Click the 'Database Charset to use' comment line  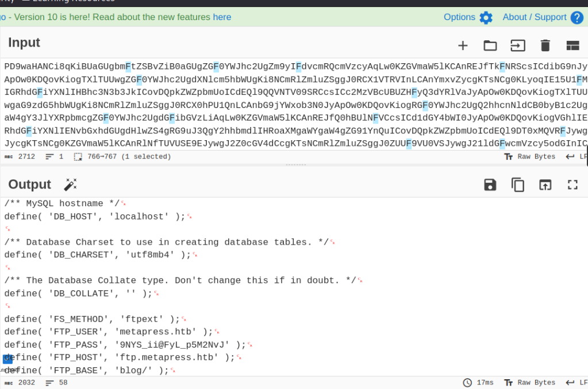(167, 242)
